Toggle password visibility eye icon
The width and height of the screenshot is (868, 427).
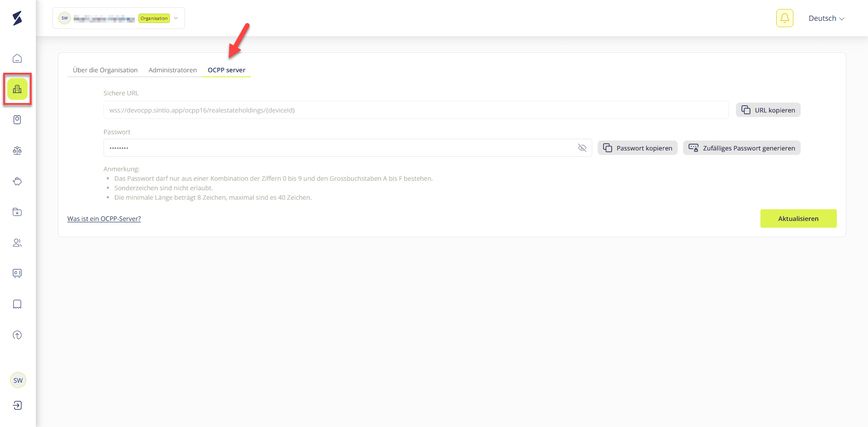tap(582, 148)
